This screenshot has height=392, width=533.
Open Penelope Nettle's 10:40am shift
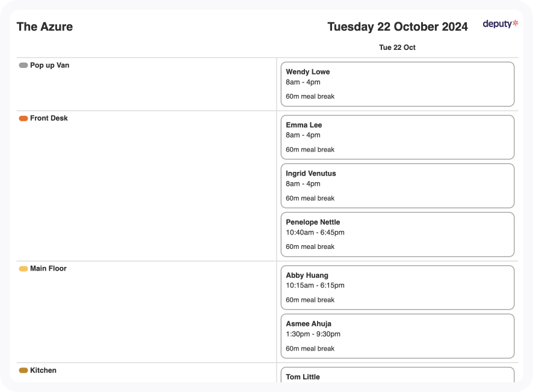[397, 234]
